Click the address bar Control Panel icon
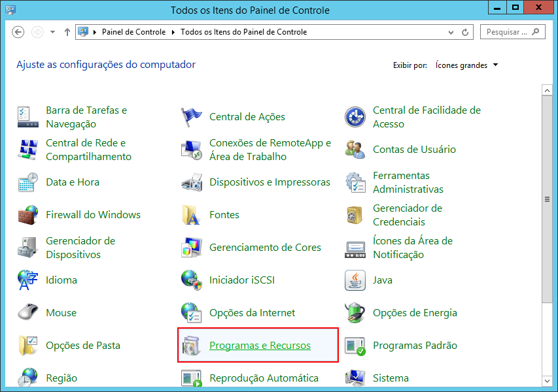Screen dimensions: 558x392 pyautogui.click(x=83, y=32)
